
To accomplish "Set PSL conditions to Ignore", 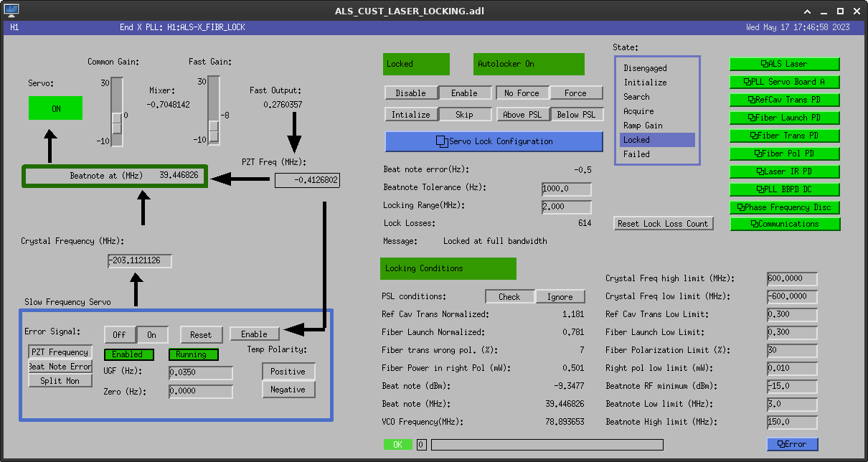I will click(x=560, y=296).
